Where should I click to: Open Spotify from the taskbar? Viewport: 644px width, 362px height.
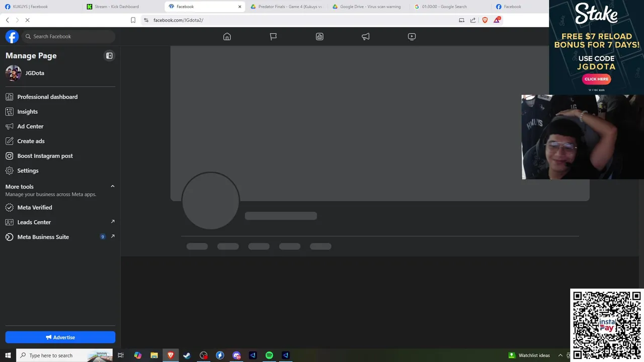pyautogui.click(x=269, y=355)
